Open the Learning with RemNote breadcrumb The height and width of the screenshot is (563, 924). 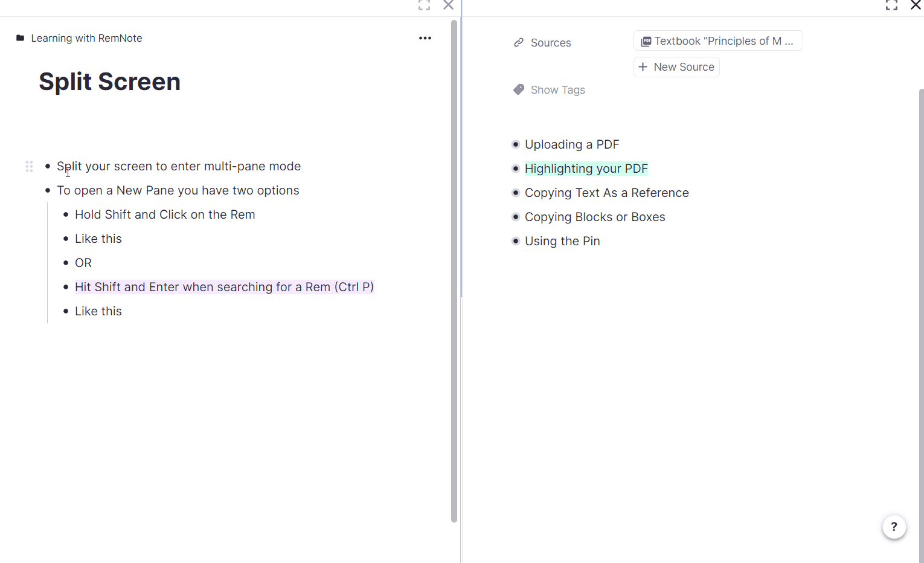86,38
